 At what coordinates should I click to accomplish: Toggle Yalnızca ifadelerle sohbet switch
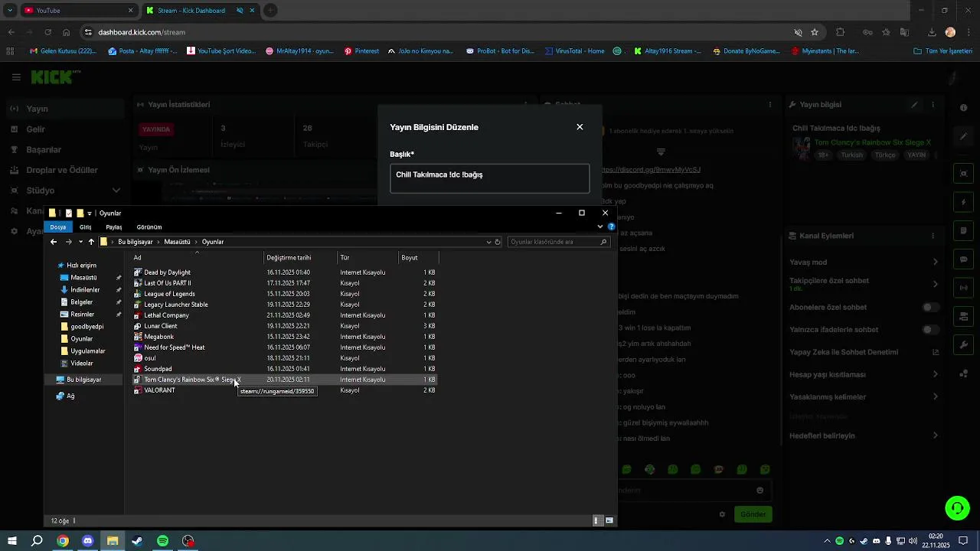930,330
